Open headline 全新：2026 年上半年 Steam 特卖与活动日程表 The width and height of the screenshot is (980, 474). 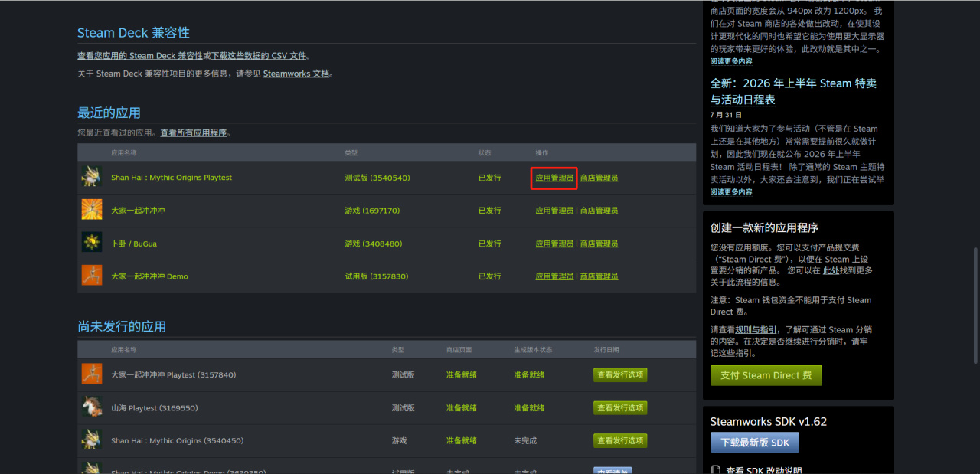pos(793,91)
